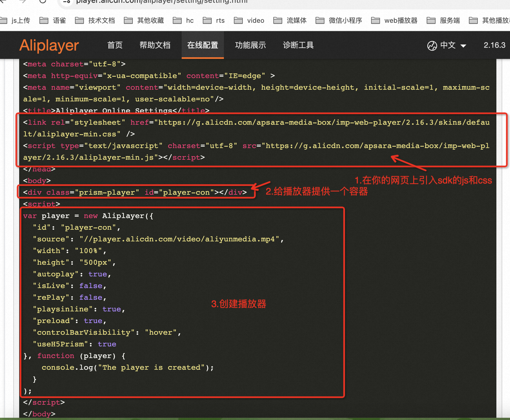Click the "autoplay": true code line
The height and width of the screenshot is (420, 510).
[72, 274]
